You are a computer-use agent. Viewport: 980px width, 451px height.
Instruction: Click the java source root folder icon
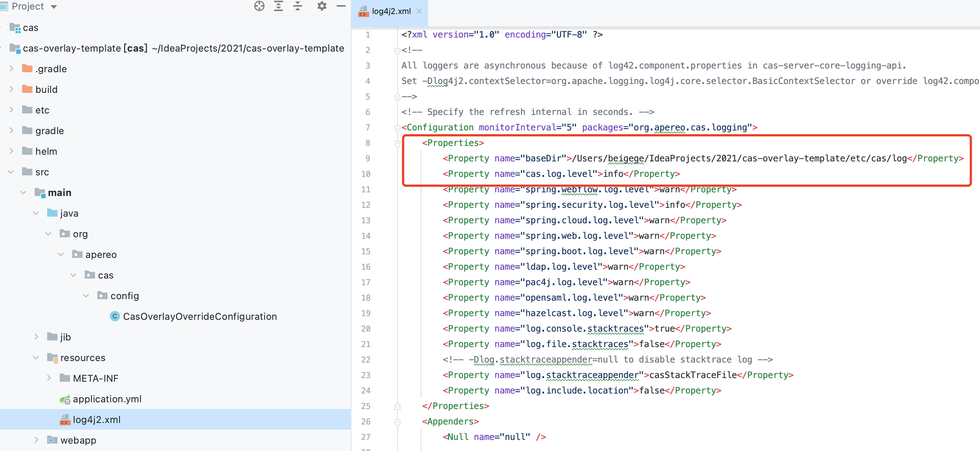[52, 213]
